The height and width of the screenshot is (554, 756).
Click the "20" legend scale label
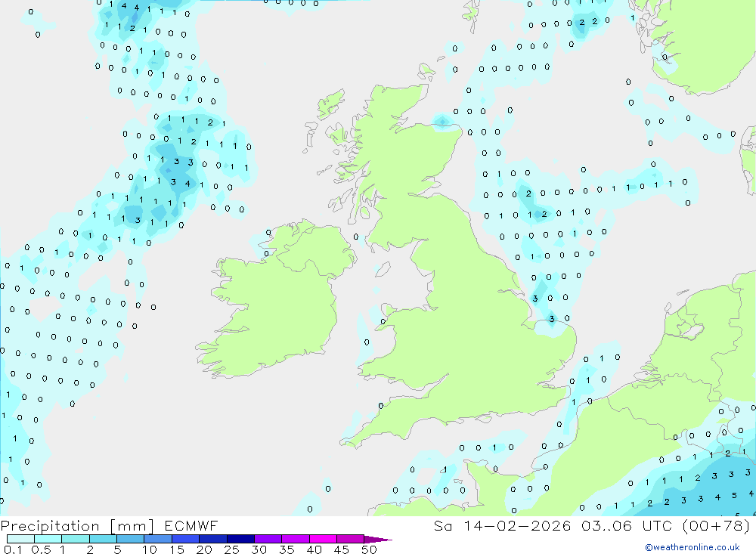[x=204, y=549]
